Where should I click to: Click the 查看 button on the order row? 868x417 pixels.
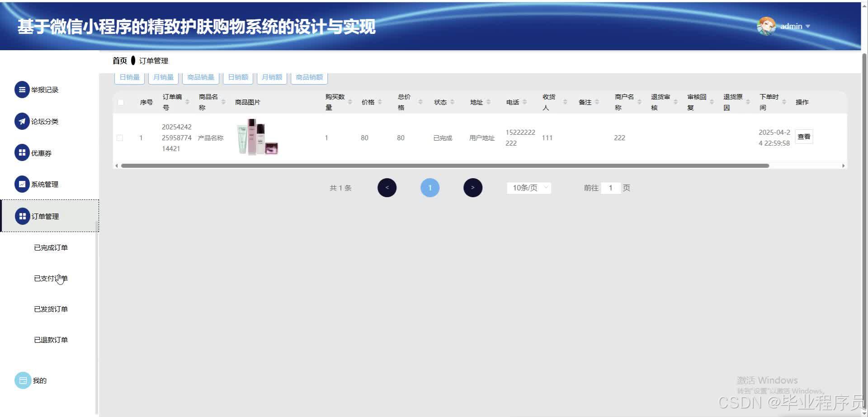click(x=804, y=136)
